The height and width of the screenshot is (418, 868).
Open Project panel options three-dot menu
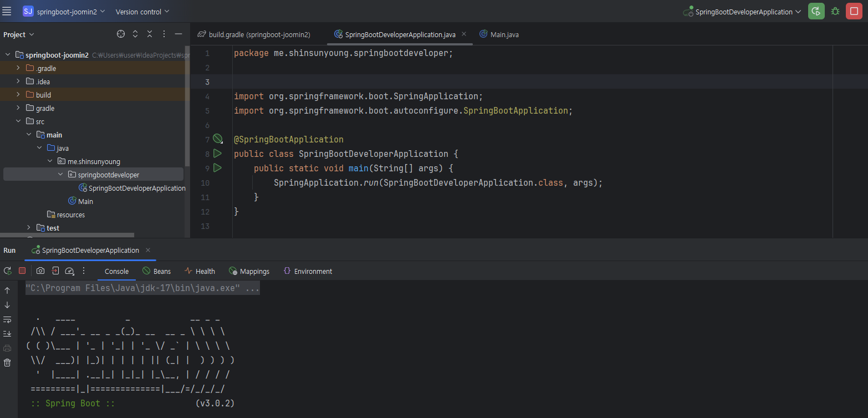coord(164,34)
